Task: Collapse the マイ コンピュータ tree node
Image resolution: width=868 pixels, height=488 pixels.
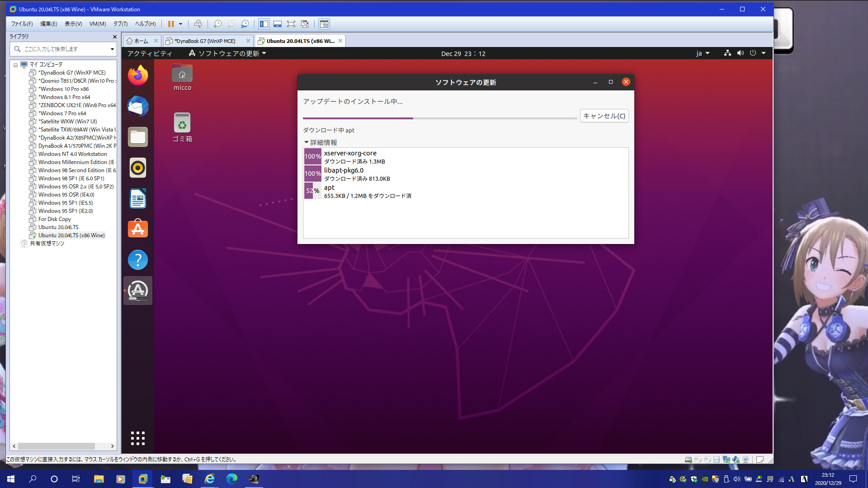Action: coord(15,65)
